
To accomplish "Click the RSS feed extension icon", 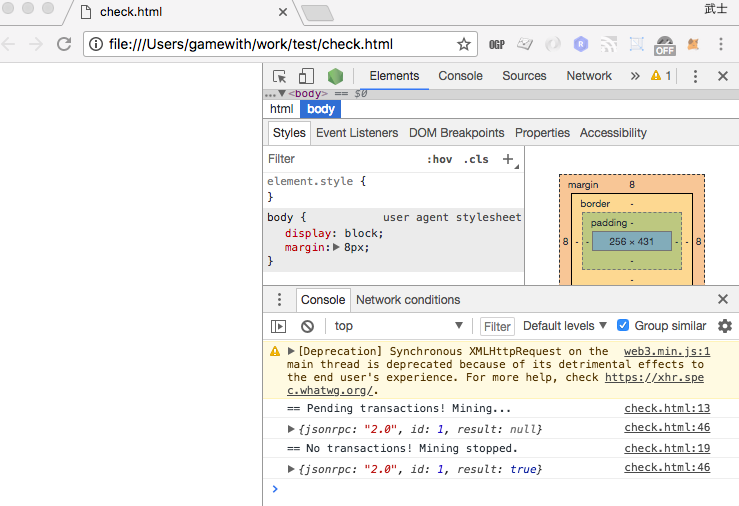I will click(609, 44).
